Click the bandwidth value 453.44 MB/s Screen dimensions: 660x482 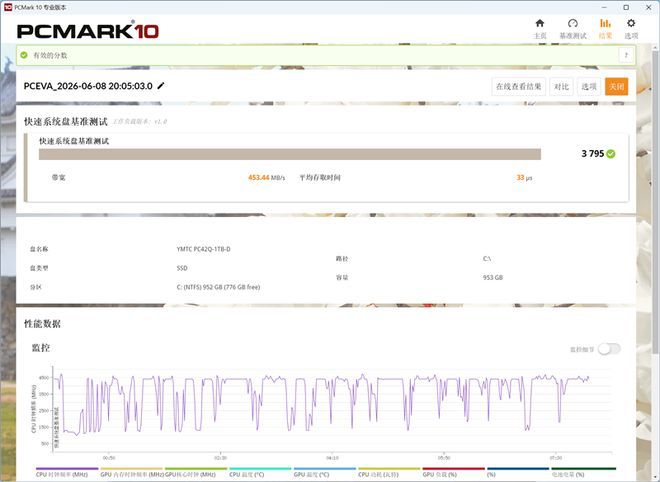coord(266,178)
